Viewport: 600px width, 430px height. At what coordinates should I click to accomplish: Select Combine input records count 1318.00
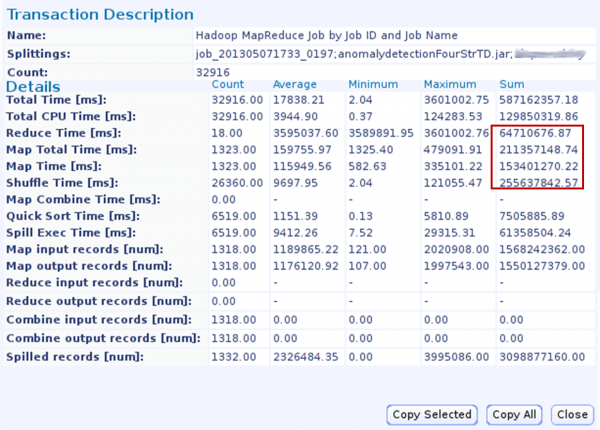(234, 320)
